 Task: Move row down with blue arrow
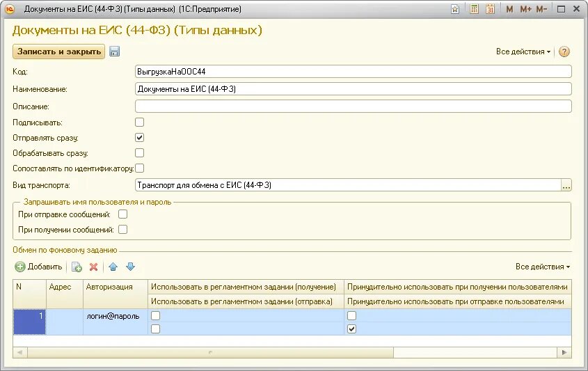pos(131,267)
